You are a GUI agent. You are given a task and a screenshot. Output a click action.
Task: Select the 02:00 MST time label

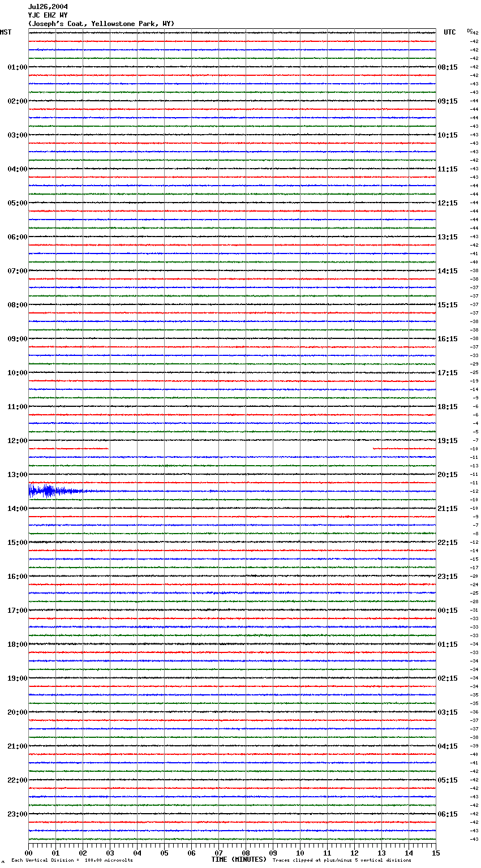click(18, 101)
